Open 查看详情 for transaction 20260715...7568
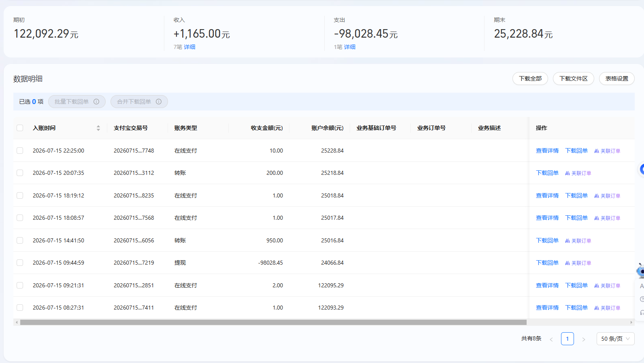 click(547, 218)
